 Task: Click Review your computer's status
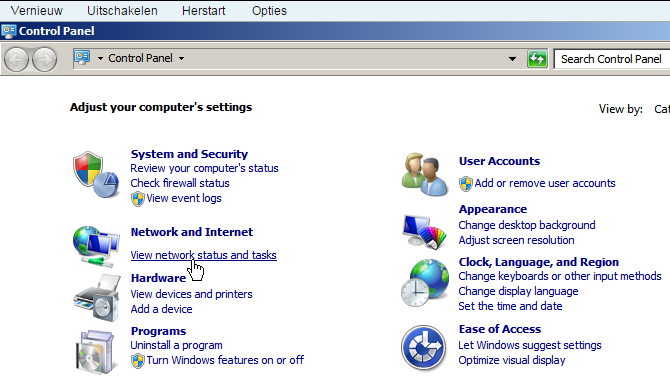204,168
